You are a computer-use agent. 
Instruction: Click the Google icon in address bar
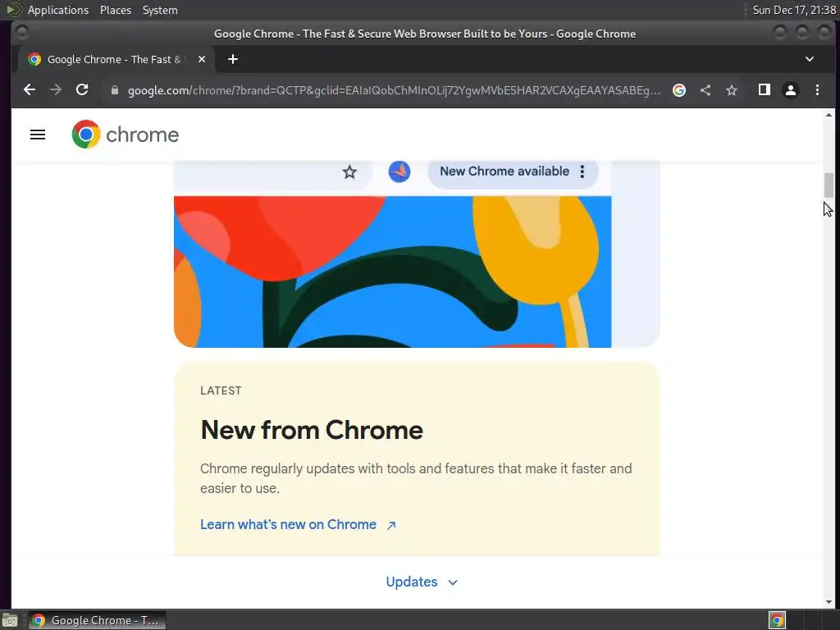coord(678,90)
